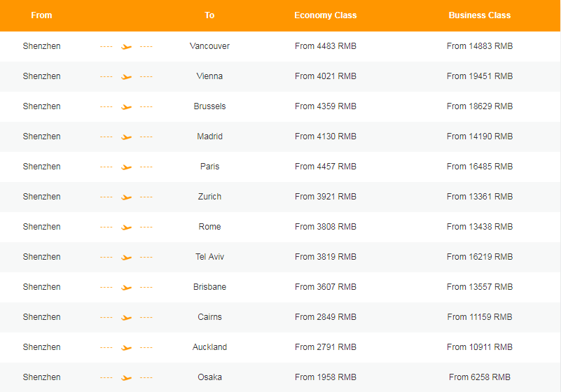The height and width of the screenshot is (392, 561).
Task: Click the airplane icon in the Paris row
Action: click(126, 167)
